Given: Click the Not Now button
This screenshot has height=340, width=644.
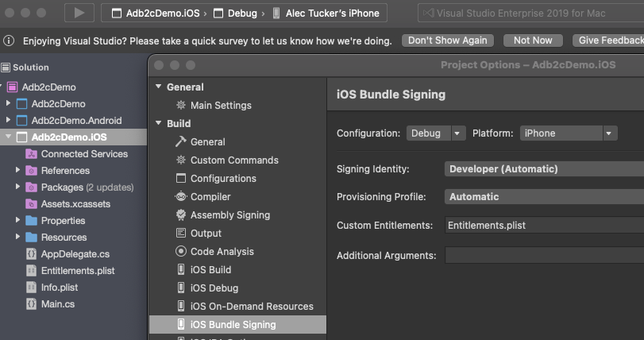Looking at the screenshot, I should click(533, 41).
